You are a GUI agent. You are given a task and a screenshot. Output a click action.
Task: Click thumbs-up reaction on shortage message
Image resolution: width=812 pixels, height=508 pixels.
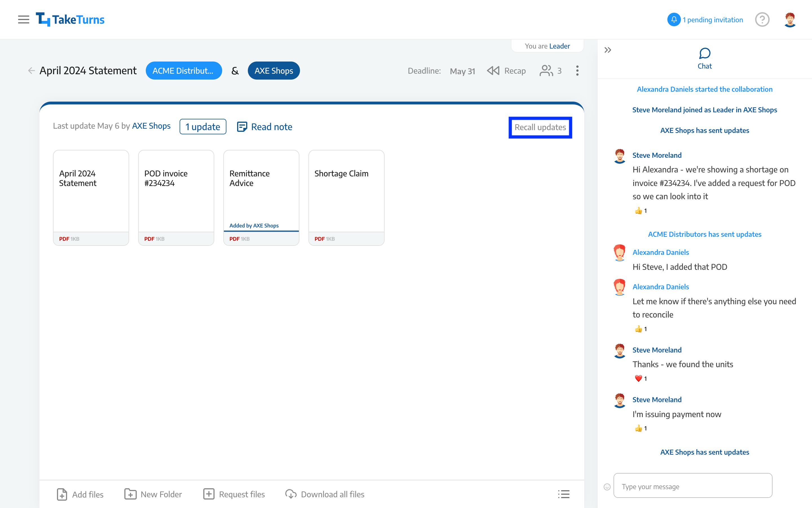pyautogui.click(x=641, y=211)
